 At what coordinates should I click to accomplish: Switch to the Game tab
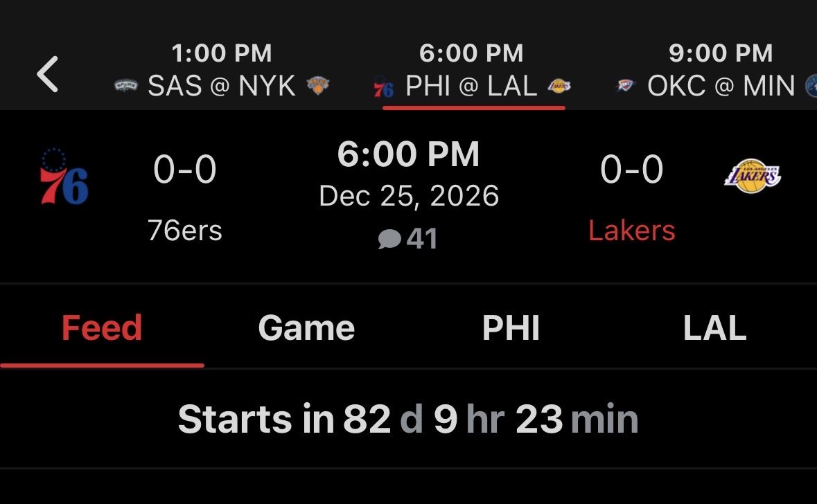(306, 327)
